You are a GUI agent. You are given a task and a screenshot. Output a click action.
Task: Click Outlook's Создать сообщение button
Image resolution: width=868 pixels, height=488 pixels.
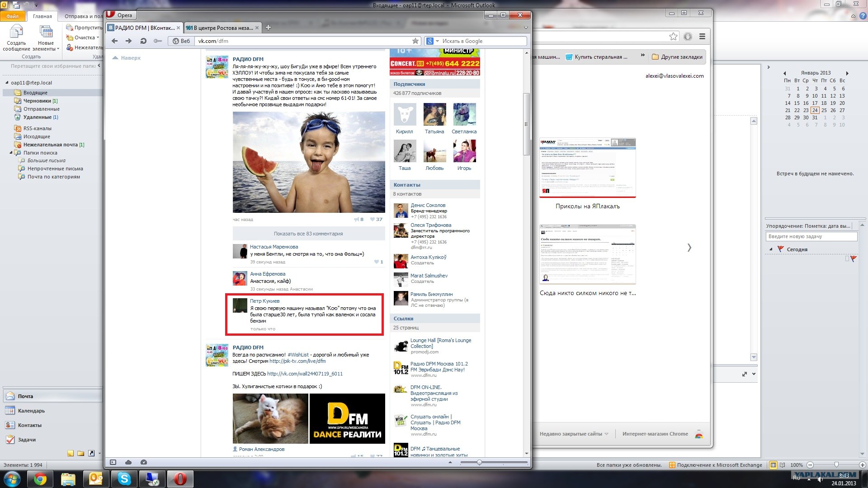pos(16,38)
